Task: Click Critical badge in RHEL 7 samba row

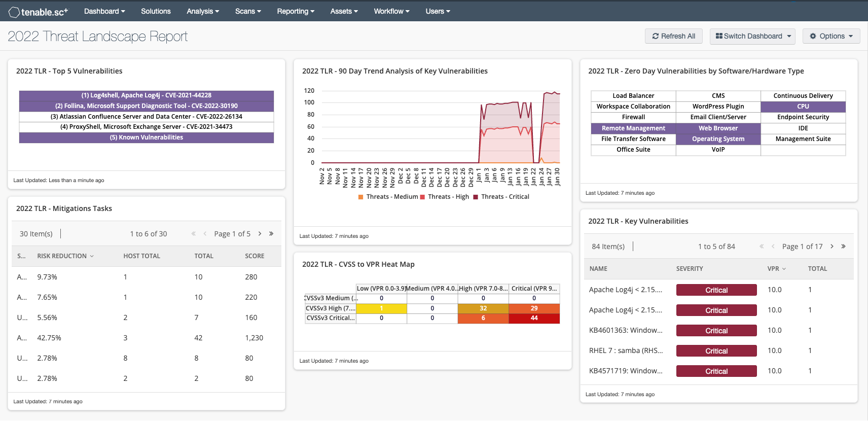Action: (716, 351)
